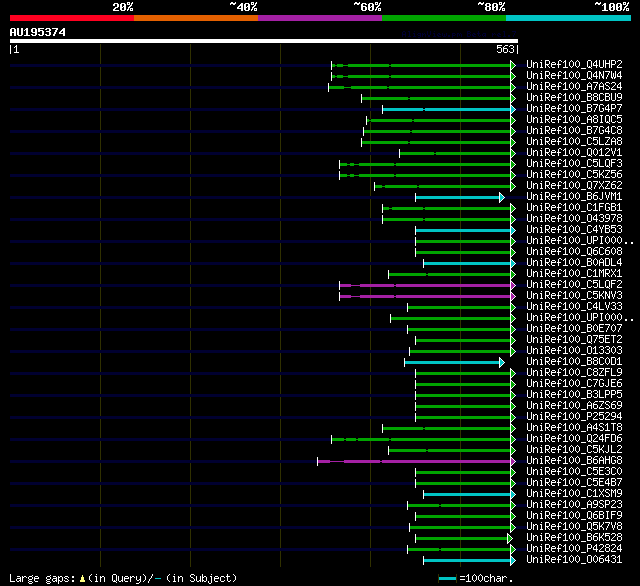The image size is (640, 586).
Task: Select the UniRef100_C7GJE6 label
Action: tap(574, 384)
